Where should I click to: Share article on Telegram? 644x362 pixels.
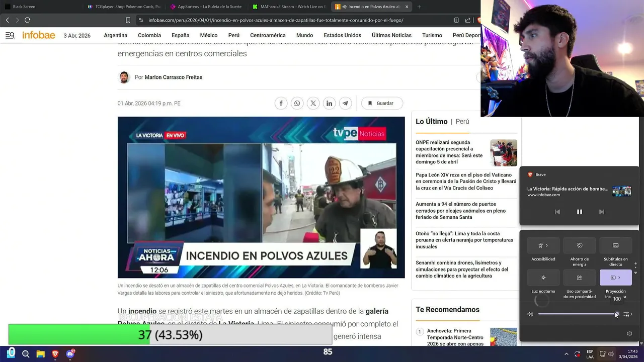coord(345,103)
